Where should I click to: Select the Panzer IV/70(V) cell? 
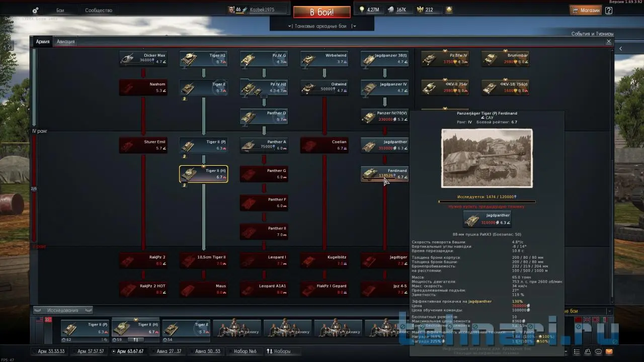tap(385, 116)
